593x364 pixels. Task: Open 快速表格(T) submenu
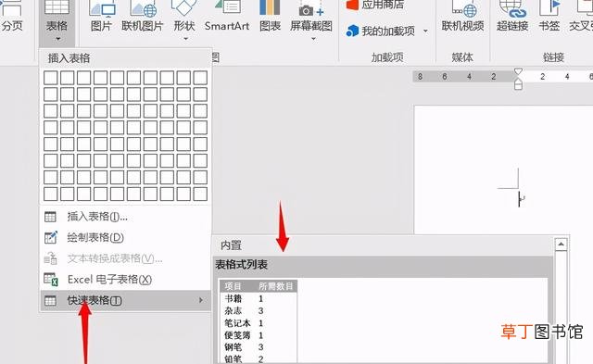125,300
